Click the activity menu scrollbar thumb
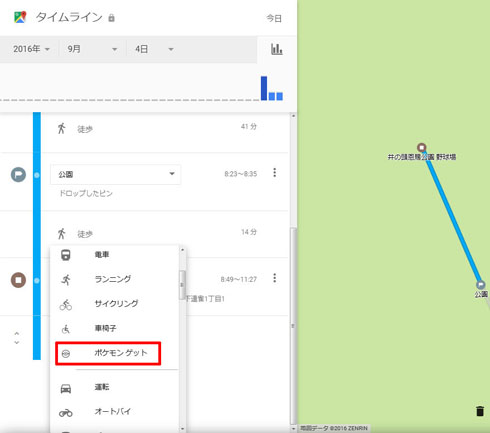 [x=182, y=285]
